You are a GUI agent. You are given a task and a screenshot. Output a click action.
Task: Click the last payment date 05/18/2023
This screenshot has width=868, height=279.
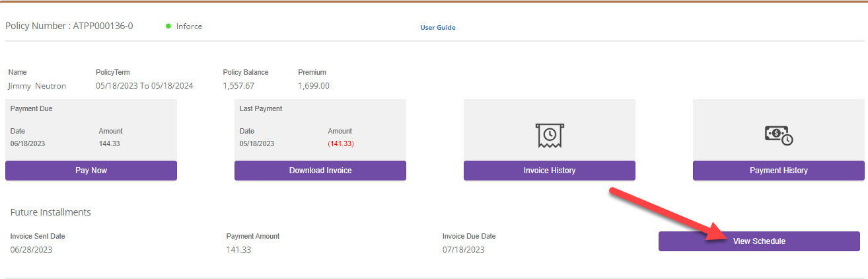click(257, 143)
